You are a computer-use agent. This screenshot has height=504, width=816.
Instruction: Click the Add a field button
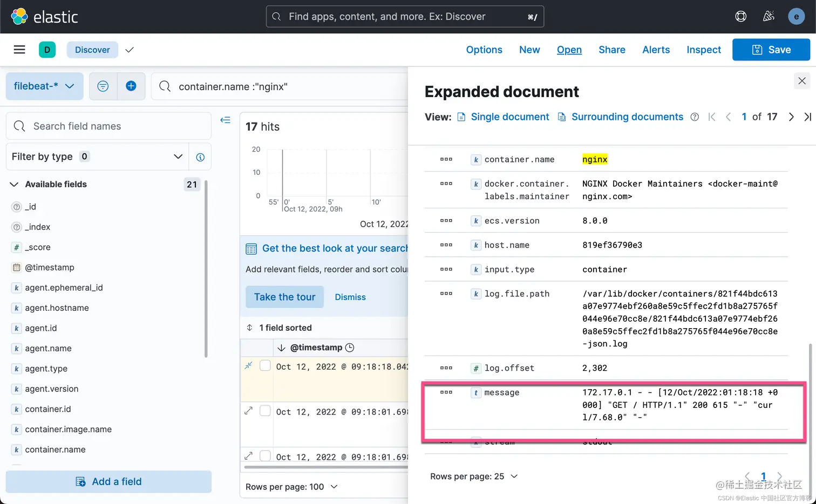tap(108, 481)
